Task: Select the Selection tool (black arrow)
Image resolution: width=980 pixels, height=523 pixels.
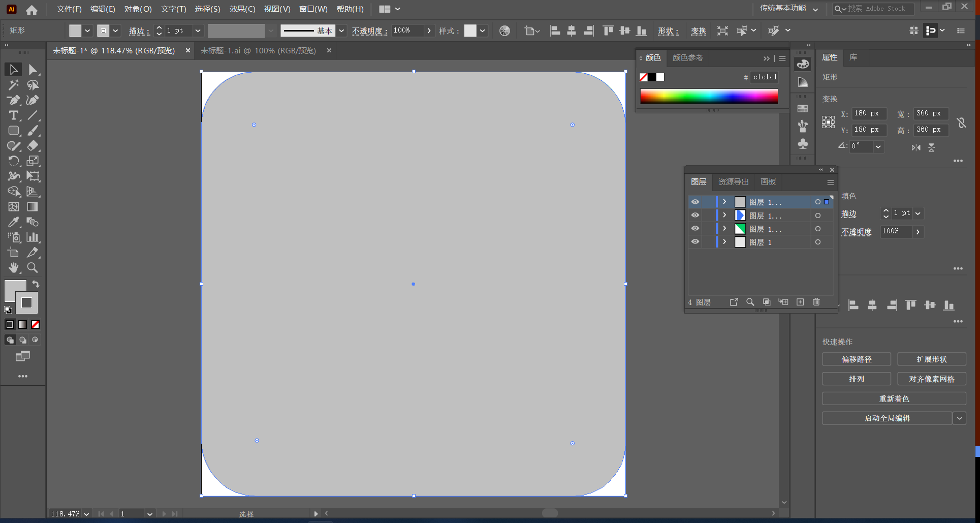Action: (x=14, y=70)
